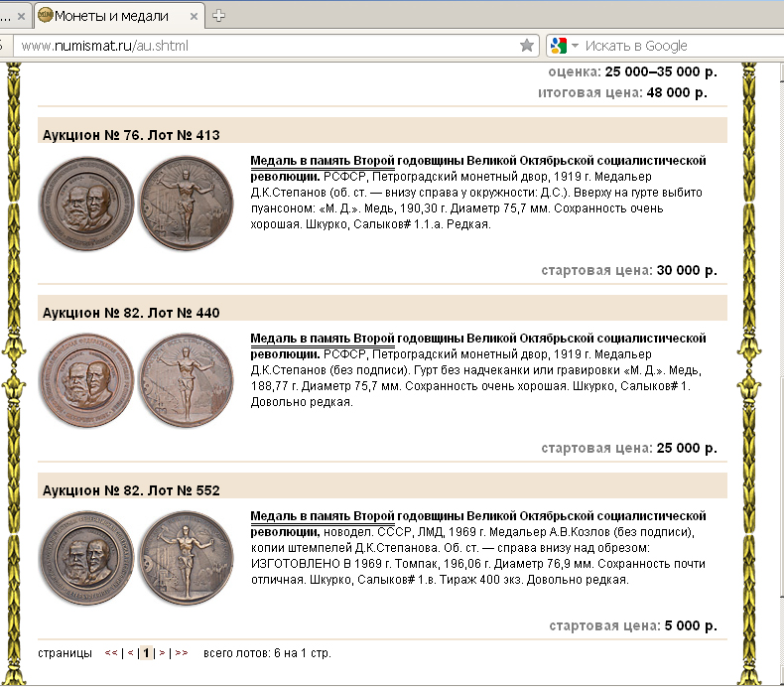Click the tab favicon coin icon
The image size is (784, 687).
[x=45, y=15]
